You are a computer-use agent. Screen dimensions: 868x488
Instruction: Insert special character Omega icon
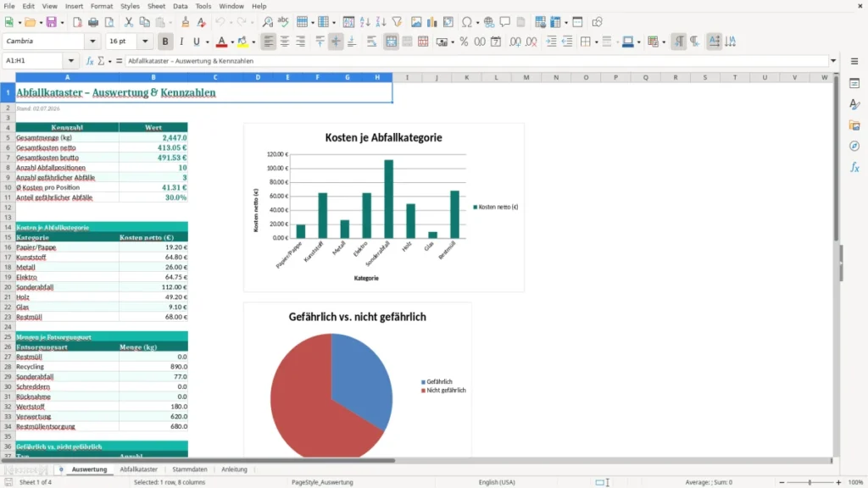[467, 22]
